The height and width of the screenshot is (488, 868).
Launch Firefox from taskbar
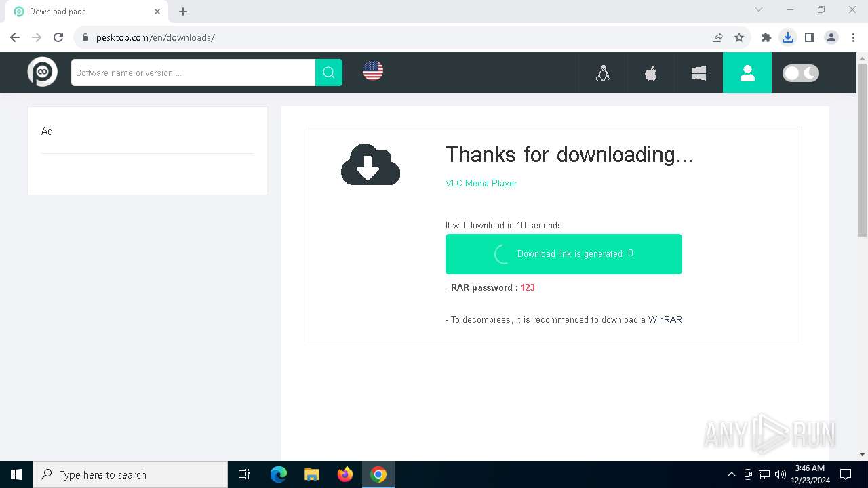[x=345, y=474]
